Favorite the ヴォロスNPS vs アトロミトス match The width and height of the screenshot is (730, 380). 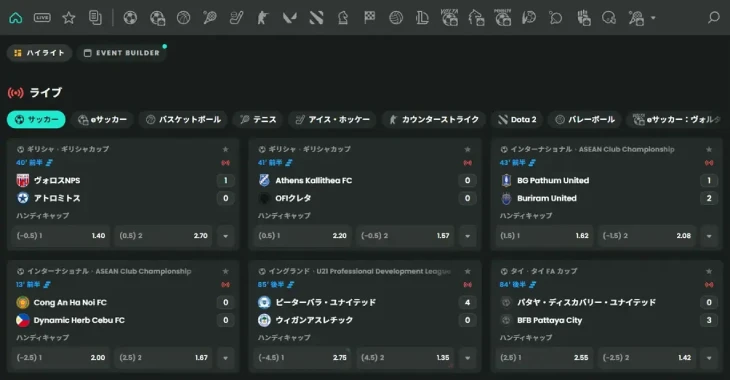coord(226,149)
